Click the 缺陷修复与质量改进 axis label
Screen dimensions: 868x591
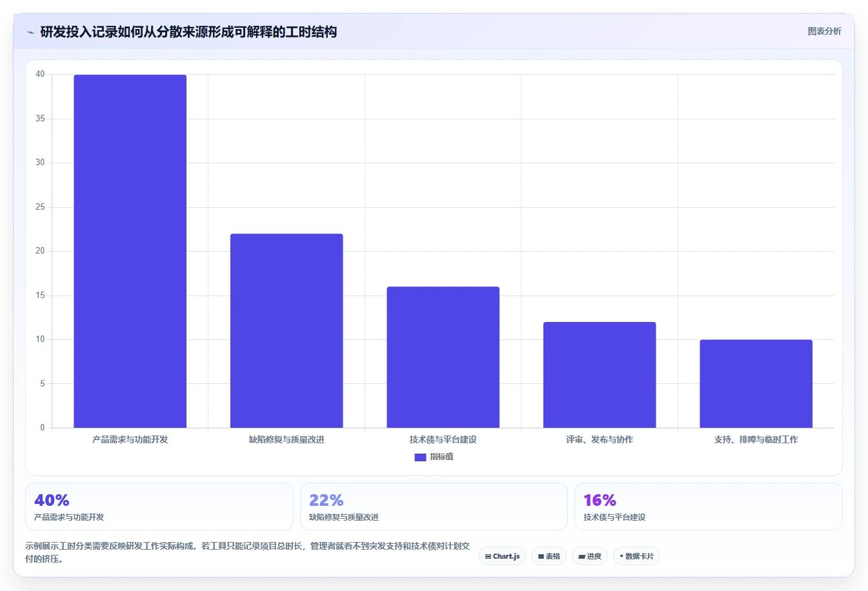(x=287, y=439)
